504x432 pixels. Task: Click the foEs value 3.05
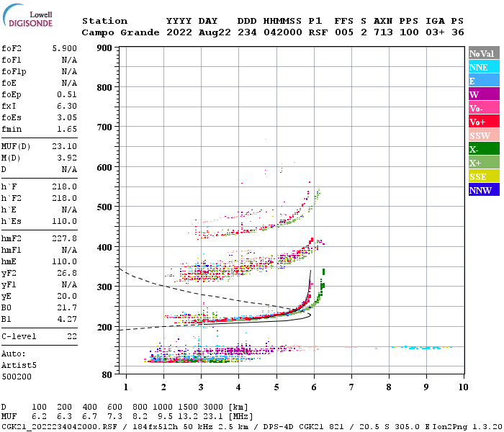point(67,117)
